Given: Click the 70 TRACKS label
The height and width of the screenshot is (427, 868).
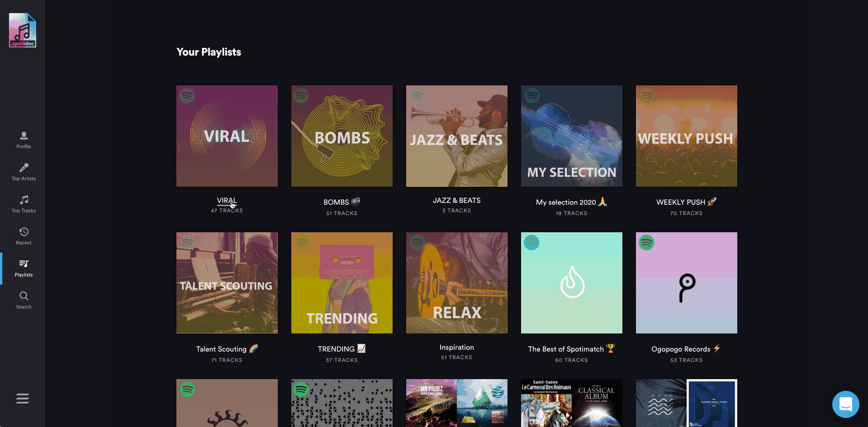Looking at the screenshot, I should (x=687, y=213).
